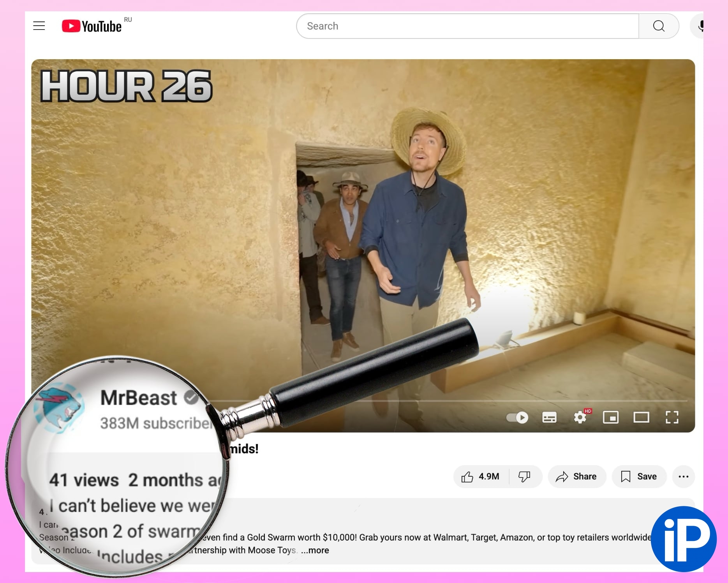Screen dimensions: 728x583
Task: Enable miniplayer mode
Action: (x=610, y=417)
